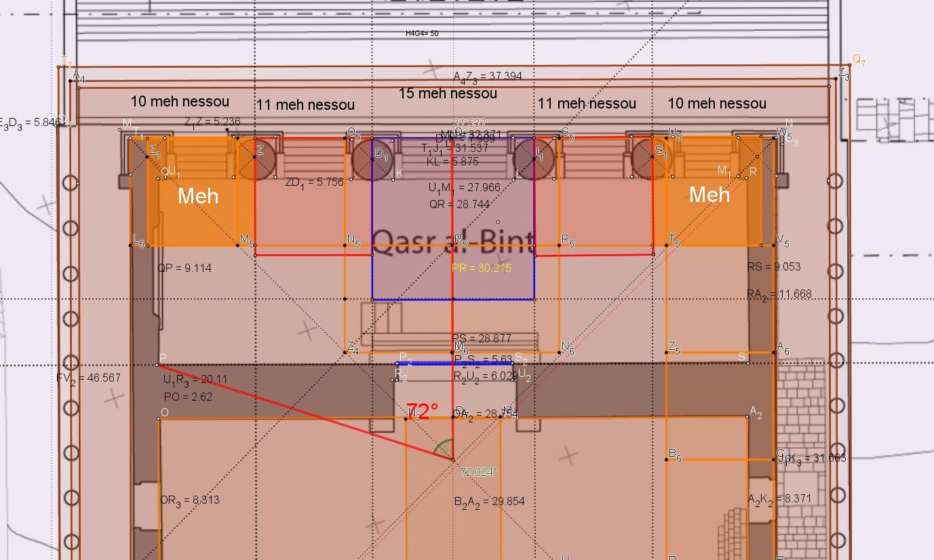Click the "B2A2 = 29.854" measurement
Viewport: 934px width, 560px height.
489,502
